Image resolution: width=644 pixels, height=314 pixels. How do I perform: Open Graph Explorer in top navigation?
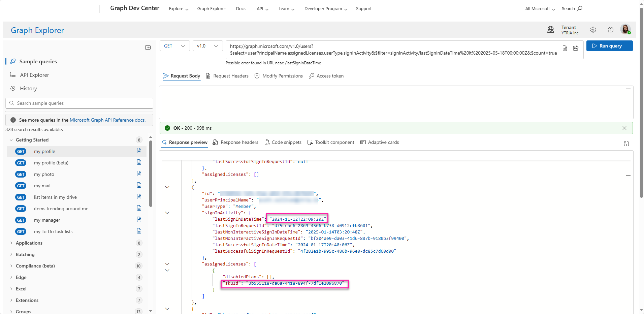(212, 9)
